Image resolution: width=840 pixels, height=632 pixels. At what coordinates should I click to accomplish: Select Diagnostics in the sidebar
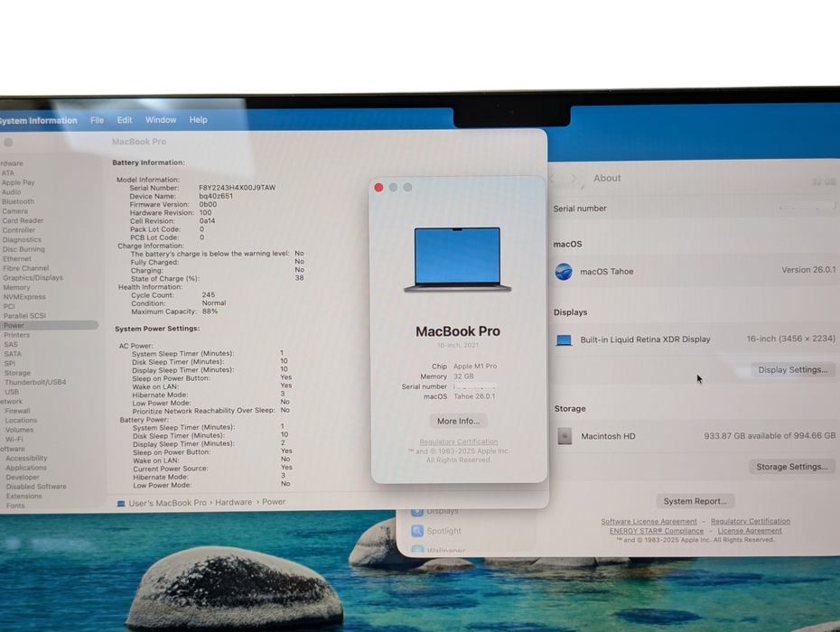coord(22,240)
